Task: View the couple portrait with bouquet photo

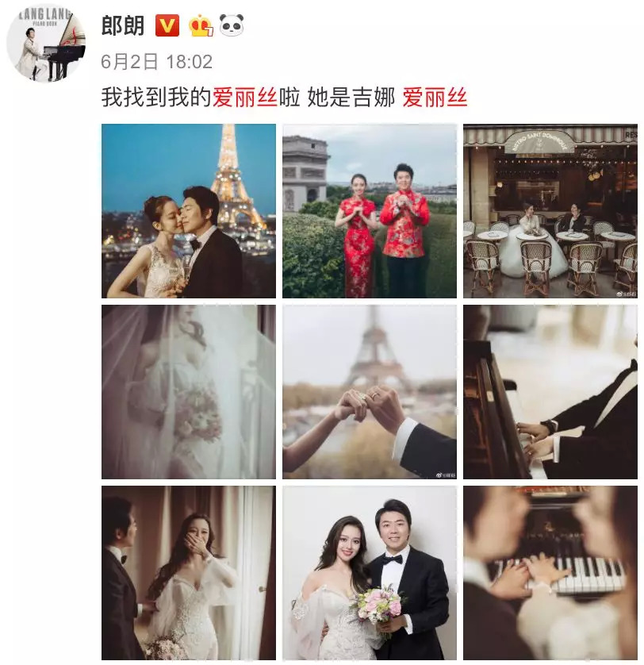Action: [370, 573]
